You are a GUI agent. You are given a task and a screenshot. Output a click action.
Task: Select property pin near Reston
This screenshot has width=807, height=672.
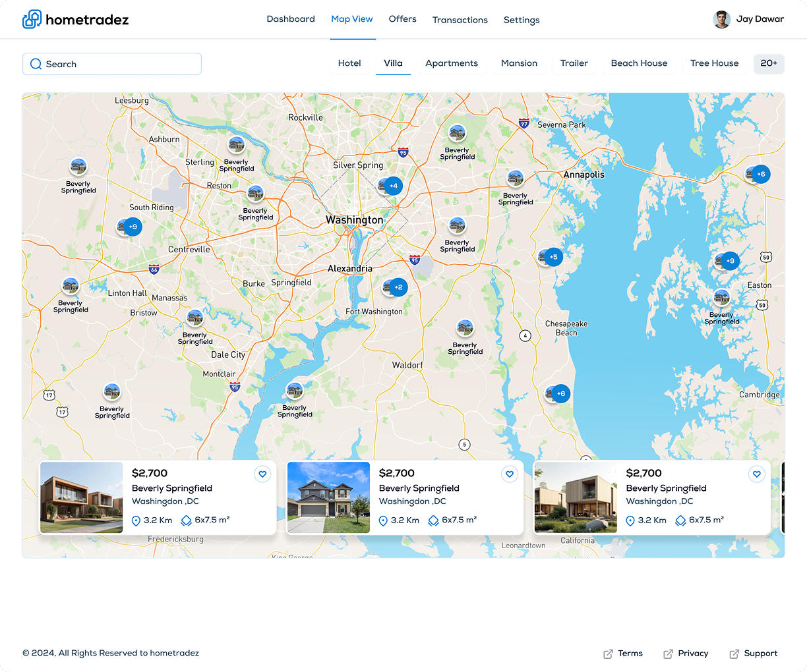tap(255, 193)
